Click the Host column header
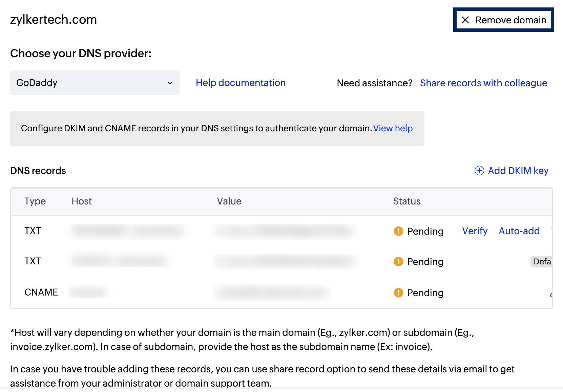 (x=81, y=201)
